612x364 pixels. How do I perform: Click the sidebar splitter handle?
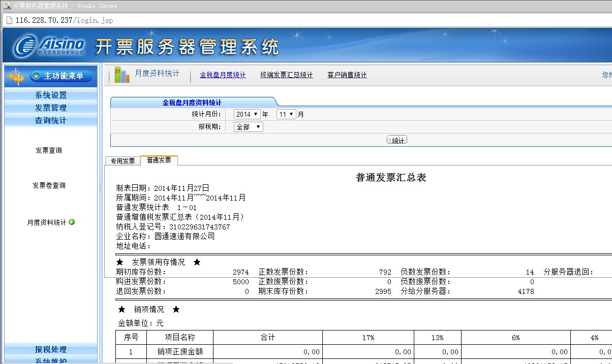[x=101, y=188]
